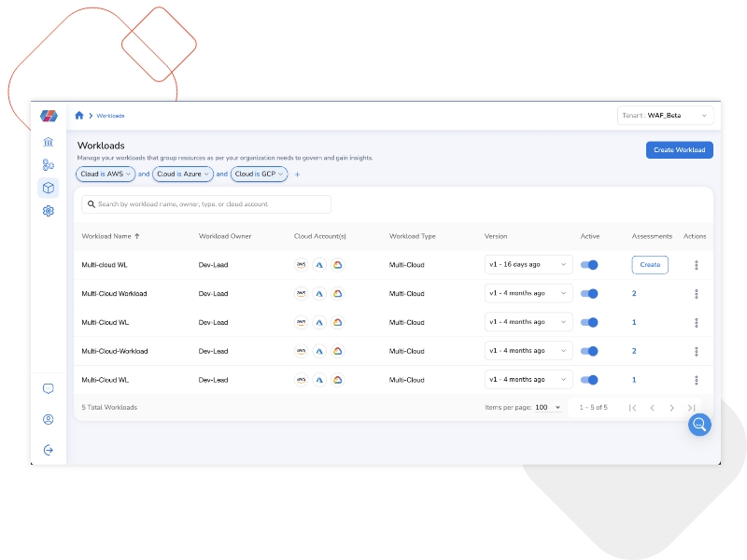Go to home via breadcrumb house icon
The width and height of the screenshot is (747, 560).
pyautogui.click(x=79, y=115)
